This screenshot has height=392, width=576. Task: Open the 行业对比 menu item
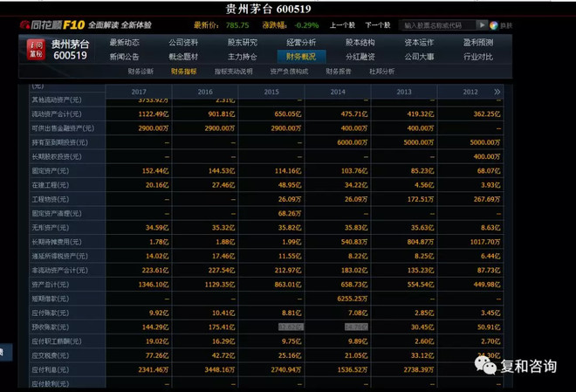point(478,57)
